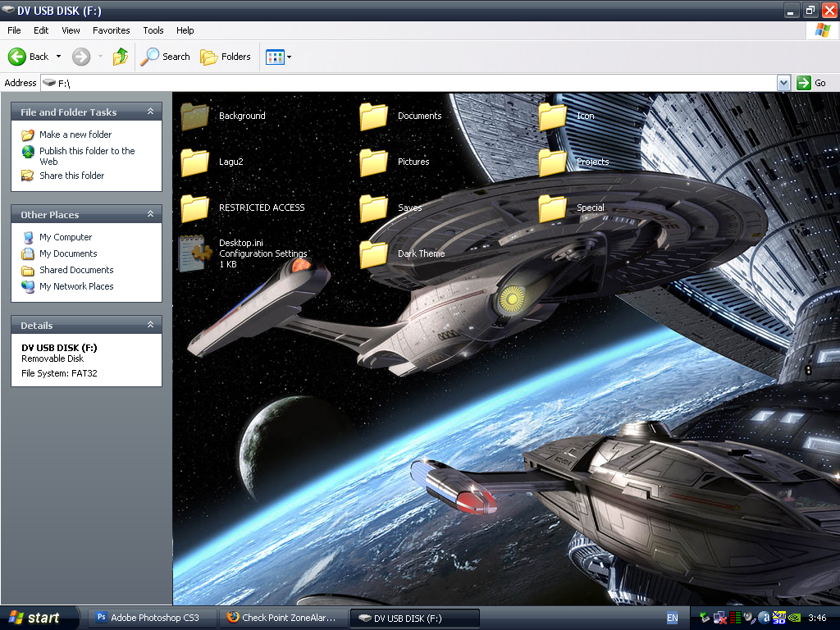Show the Folders sidebar view
This screenshot has height=630, width=840.
click(226, 57)
